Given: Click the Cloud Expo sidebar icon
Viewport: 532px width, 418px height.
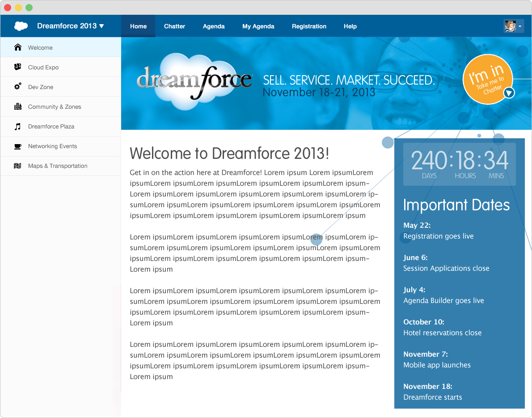Looking at the screenshot, I should click(x=17, y=67).
